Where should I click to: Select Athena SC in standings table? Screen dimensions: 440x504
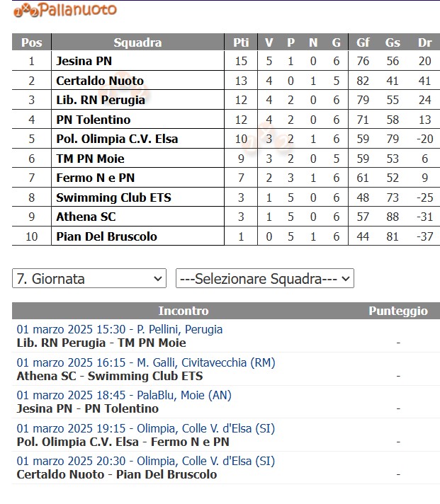coord(86,217)
